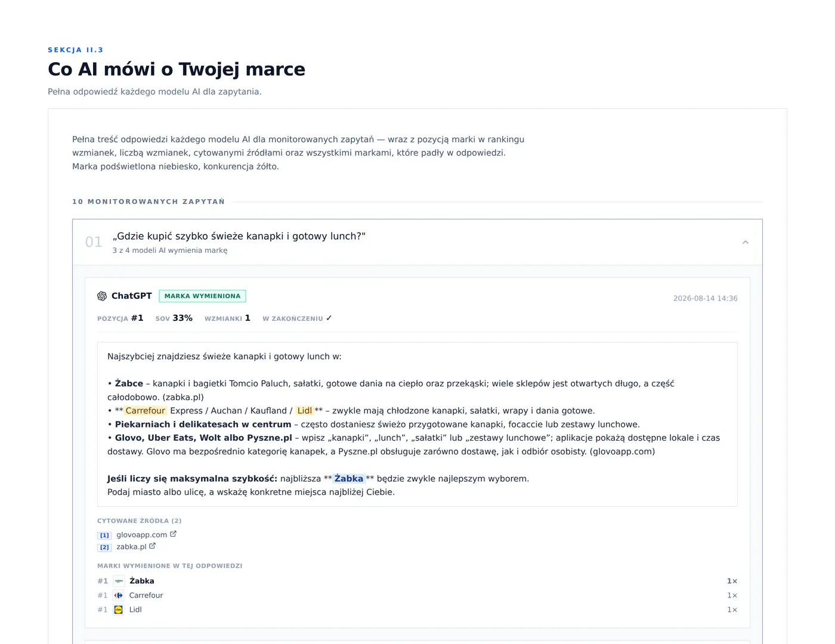Click the timestamp 2026-08-14 14:36
This screenshot has width=835, height=644.
(x=706, y=298)
